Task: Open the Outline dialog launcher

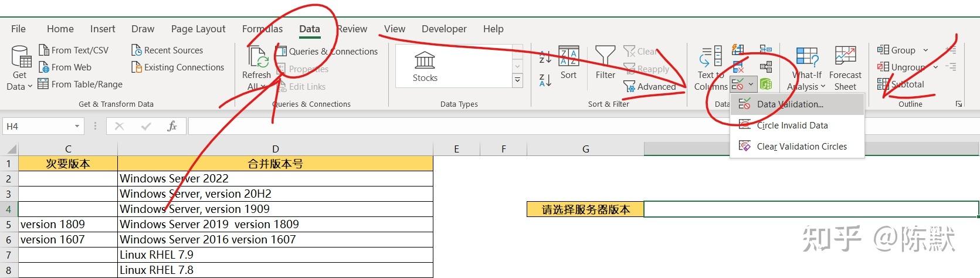Action: [959, 104]
